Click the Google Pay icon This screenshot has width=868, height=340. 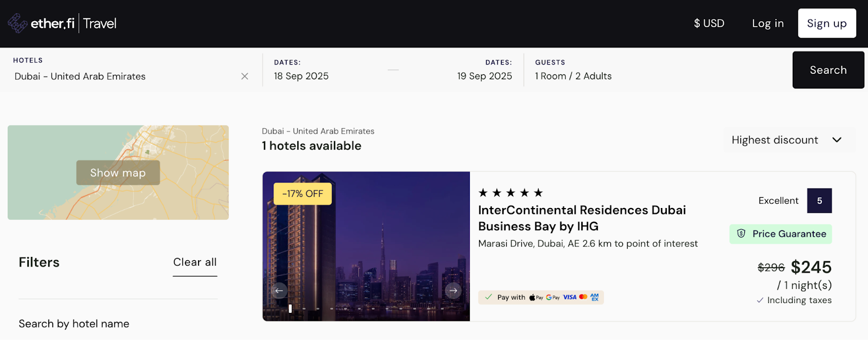553,297
